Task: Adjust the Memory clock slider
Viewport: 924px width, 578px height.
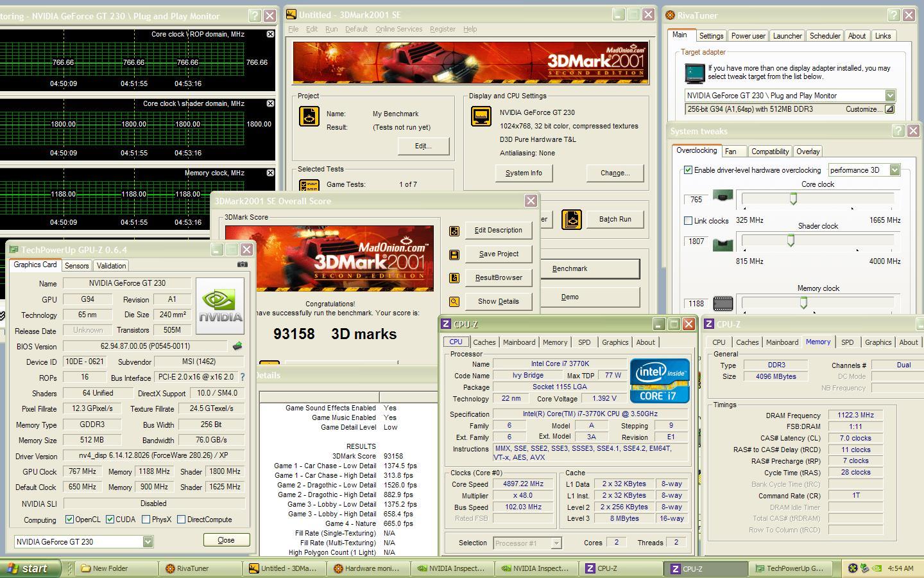Action: pyautogui.click(x=803, y=303)
